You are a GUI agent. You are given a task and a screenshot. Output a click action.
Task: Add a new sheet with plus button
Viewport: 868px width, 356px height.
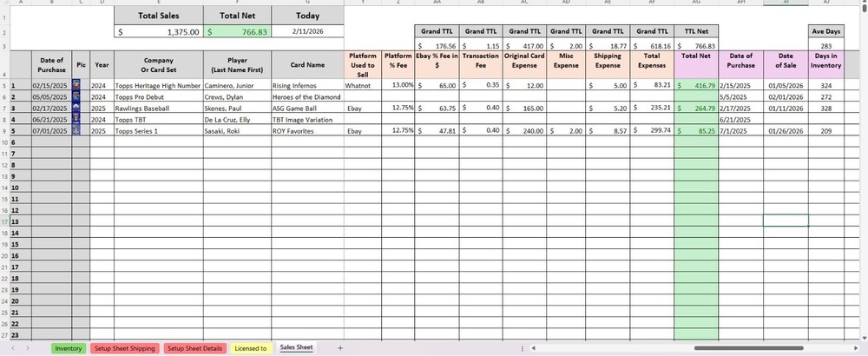(x=340, y=348)
